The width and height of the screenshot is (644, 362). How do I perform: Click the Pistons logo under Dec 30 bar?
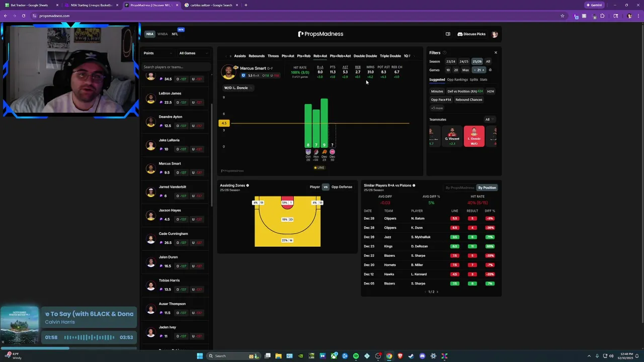point(332,152)
